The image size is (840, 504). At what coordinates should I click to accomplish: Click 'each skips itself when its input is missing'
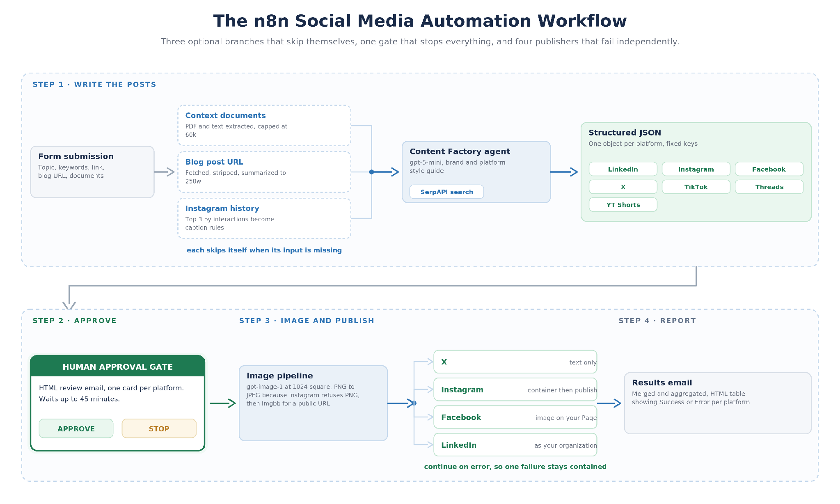tap(264, 250)
